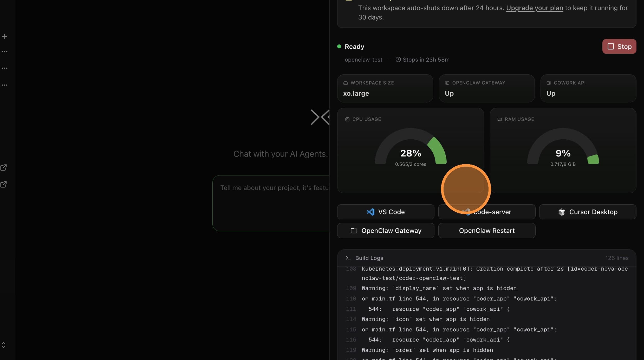644x360 pixels.
Task: Open the ellipsis menu directly below the plus icon
Action: 4,51
